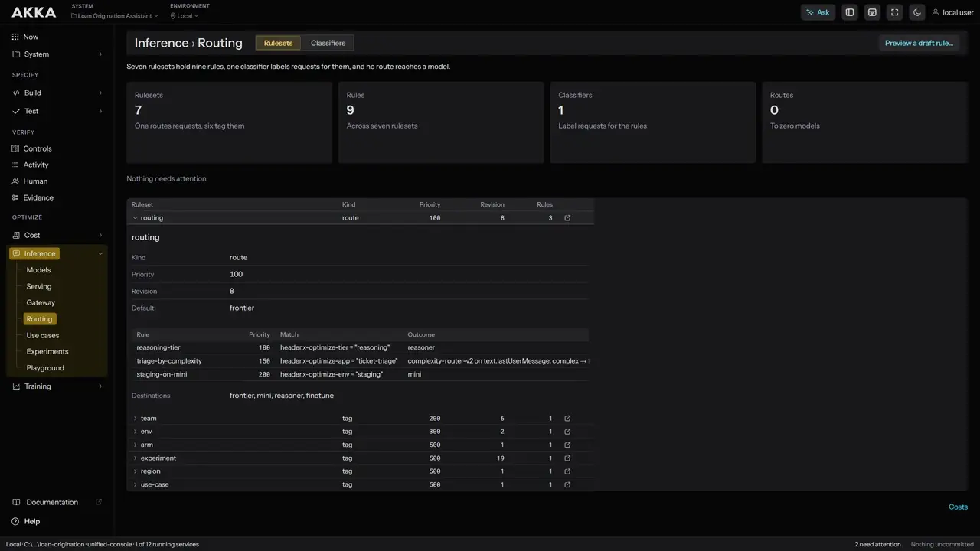The height and width of the screenshot is (551, 980).
Task: Open the Loan Origination Assistant system dropdown
Action: (115, 16)
